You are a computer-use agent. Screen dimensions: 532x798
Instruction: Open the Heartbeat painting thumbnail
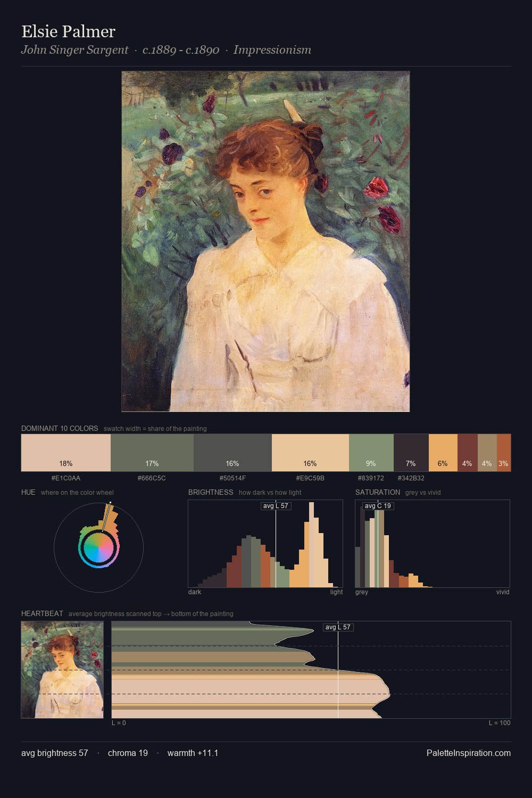click(x=62, y=670)
